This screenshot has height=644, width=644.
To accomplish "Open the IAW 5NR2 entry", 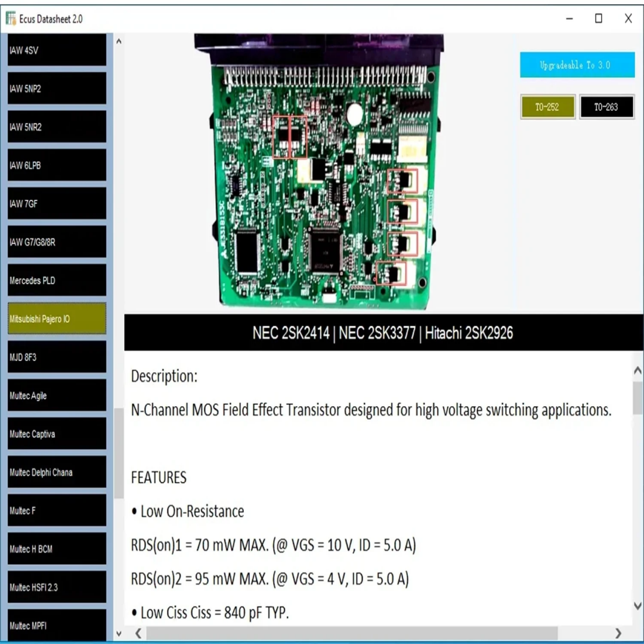I will click(x=57, y=127).
